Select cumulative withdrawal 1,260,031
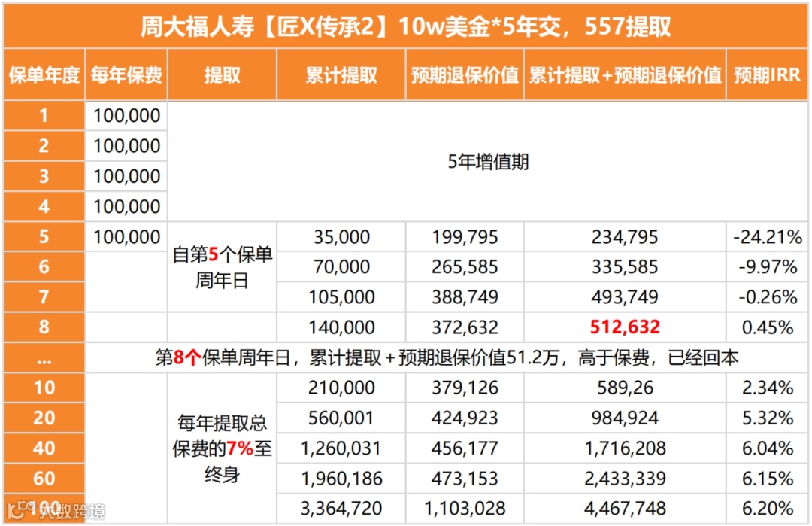The width and height of the screenshot is (812, 526). click(x=341, y=448)
